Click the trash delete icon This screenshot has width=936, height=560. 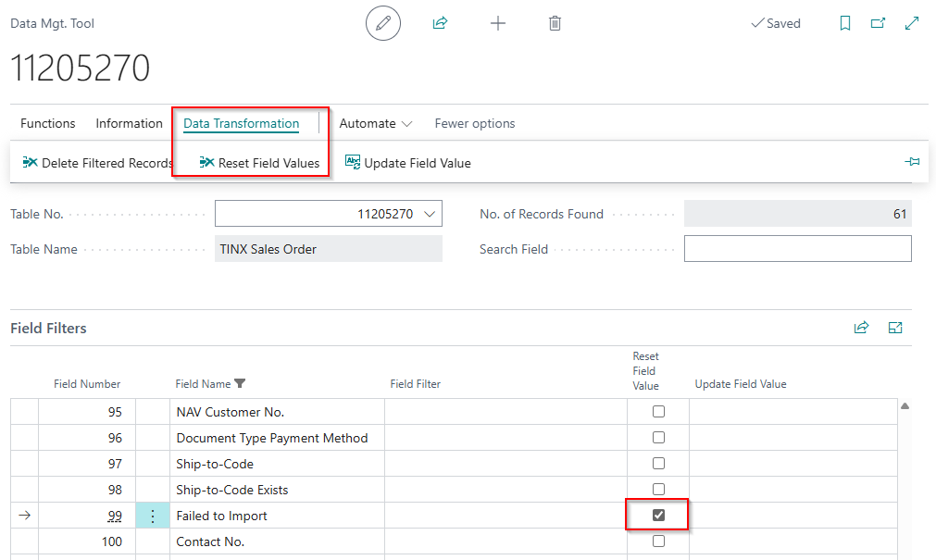coord(555,23)
